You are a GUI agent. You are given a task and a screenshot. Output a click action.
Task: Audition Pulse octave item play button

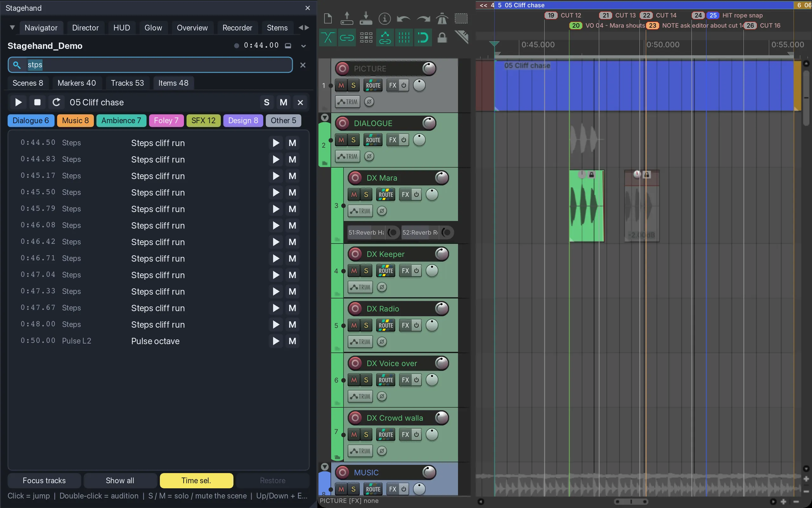(x=276, y=341)
